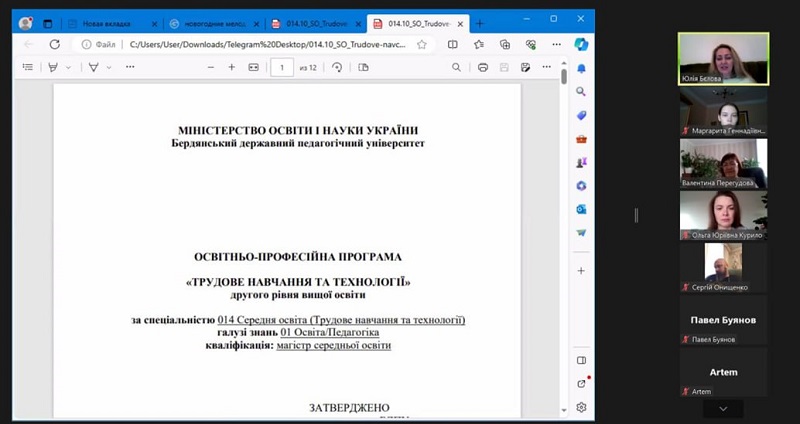Open the search magnifier in PDF toolbar

pos(456,67)
